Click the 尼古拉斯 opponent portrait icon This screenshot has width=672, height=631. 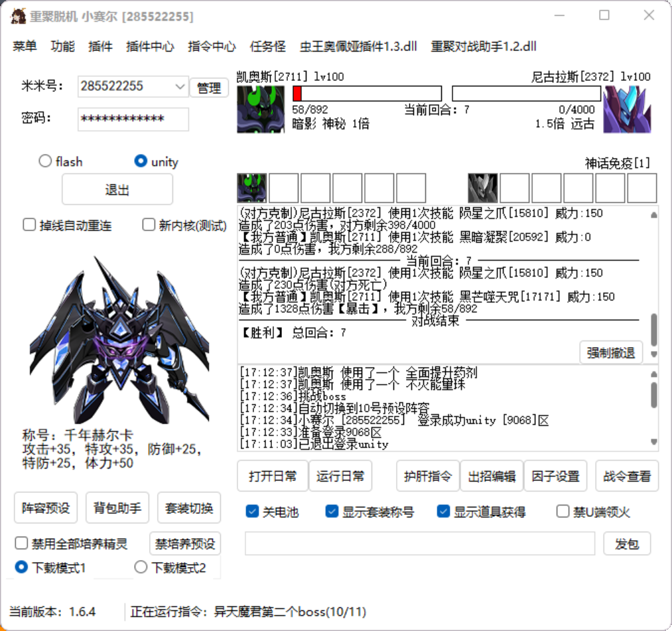coord(627,109)
